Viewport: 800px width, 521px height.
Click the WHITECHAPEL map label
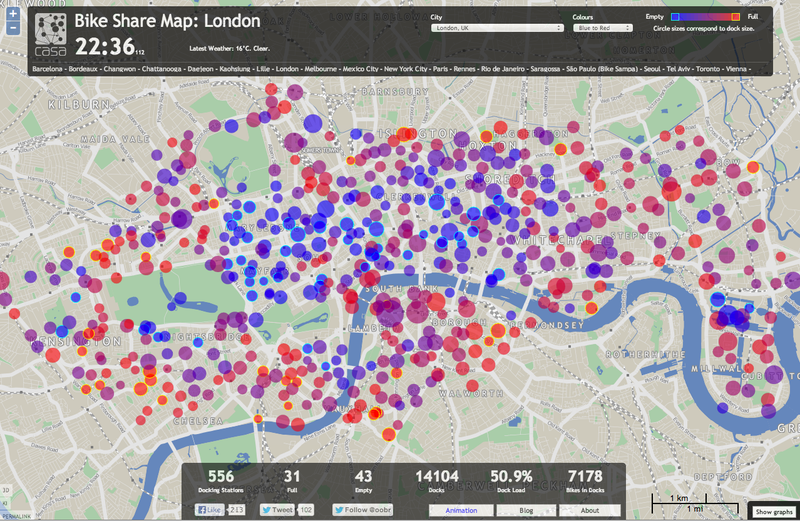tap(558, 239)
